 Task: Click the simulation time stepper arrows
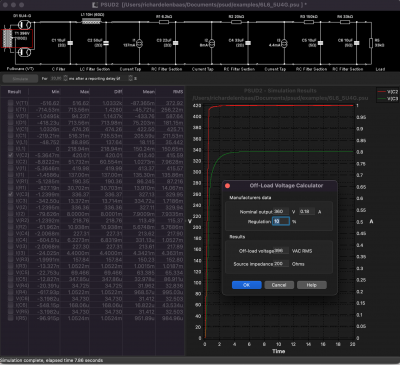pos(65,78)
